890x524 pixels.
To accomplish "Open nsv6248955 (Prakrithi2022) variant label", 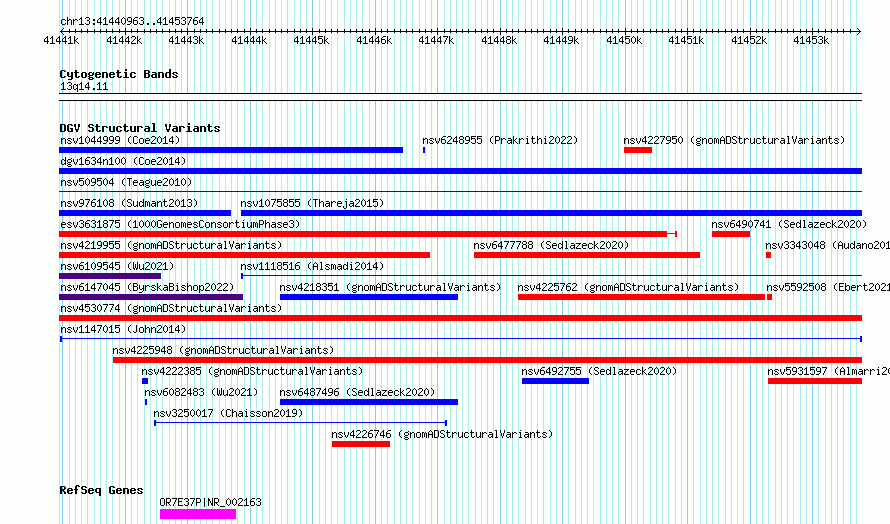I will coord(500,140).
